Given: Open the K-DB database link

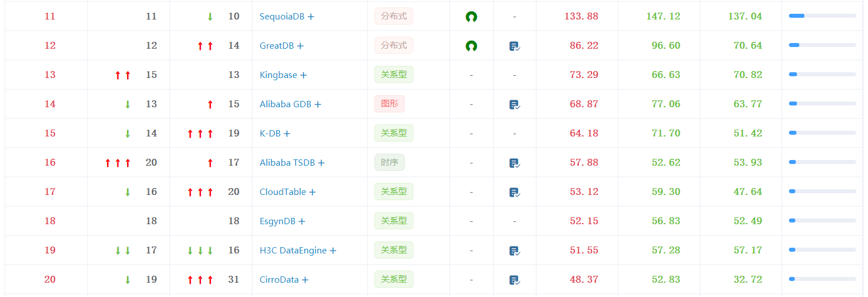Looking at the screenshot, I should click(x=270, y=134).
